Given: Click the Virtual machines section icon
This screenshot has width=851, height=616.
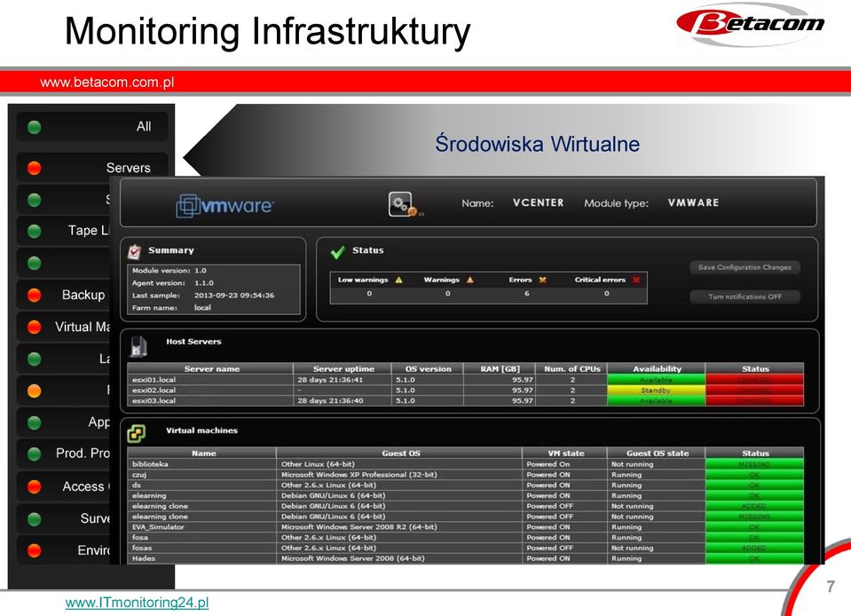Looking at the screenshot, I should pos(137,433).
